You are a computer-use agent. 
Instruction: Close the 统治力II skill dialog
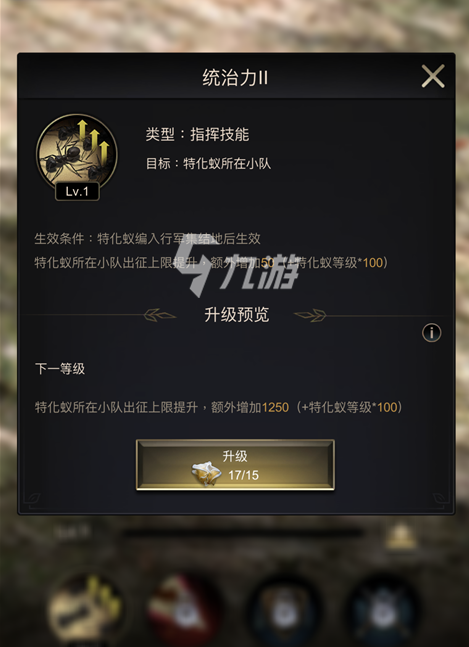[x=433, y=76]
